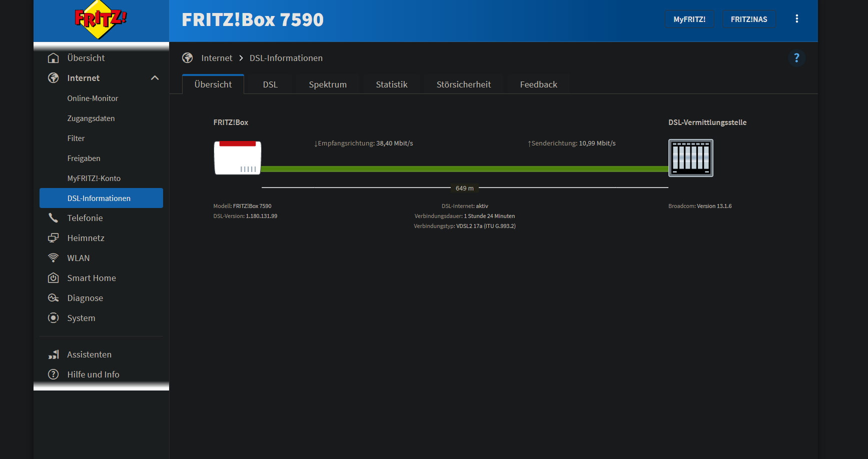
Task: Open the three-dot options menu
Action: [x=797, y=19]
